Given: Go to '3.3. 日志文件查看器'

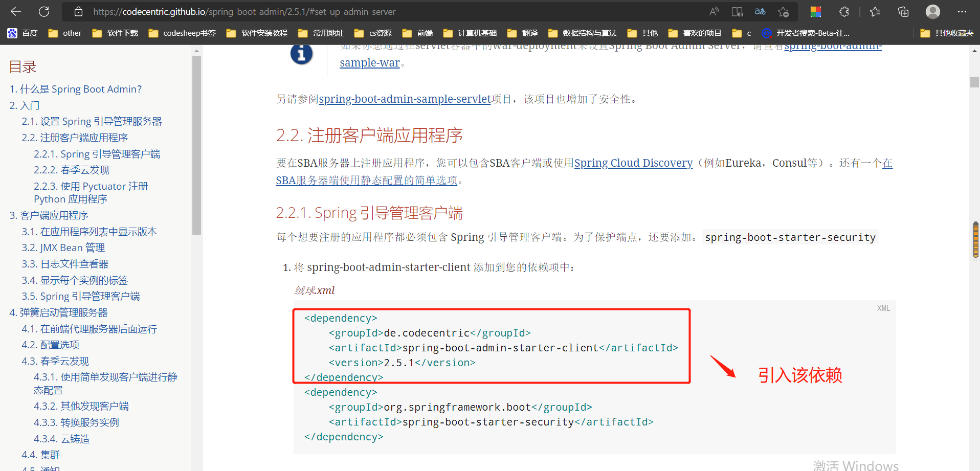Looking at the screenshot, I should coord(65,264).
